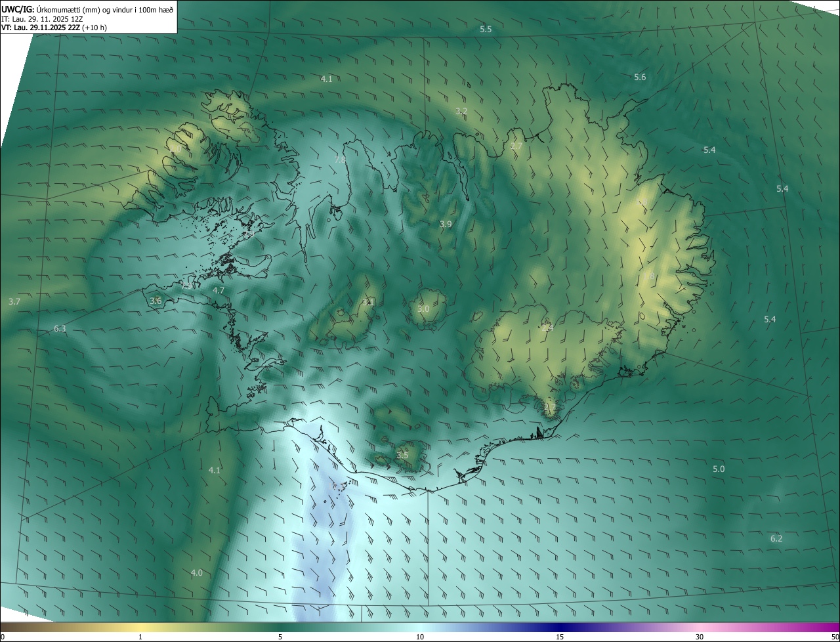This screenshot has height=642, width=840.
Task: Select the init time line 'IT: Lau. 29. 11. 2025 12Z'
Action: click(42, 19)
